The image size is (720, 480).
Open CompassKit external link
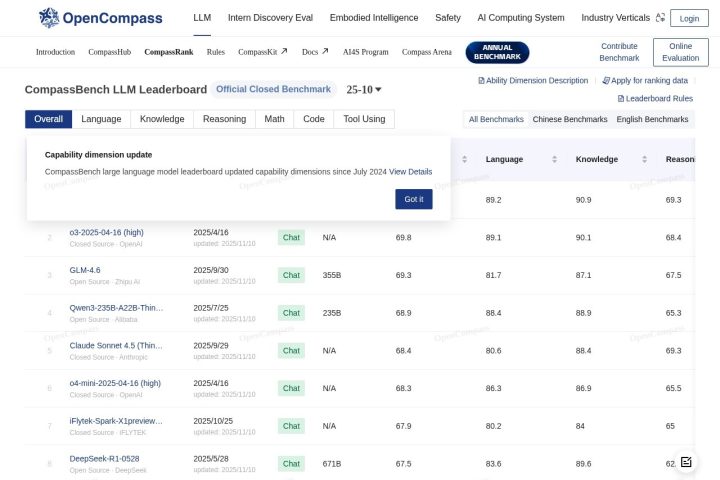263,52
